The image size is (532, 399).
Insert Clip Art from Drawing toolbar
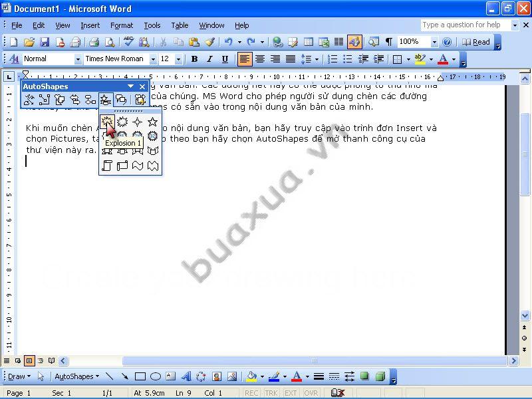pos(217,376)
